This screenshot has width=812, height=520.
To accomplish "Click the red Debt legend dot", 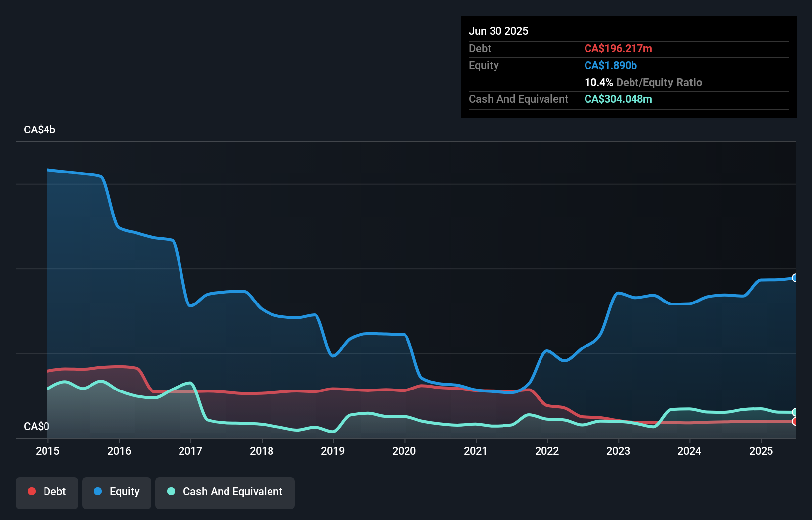I will pos(32,491).
